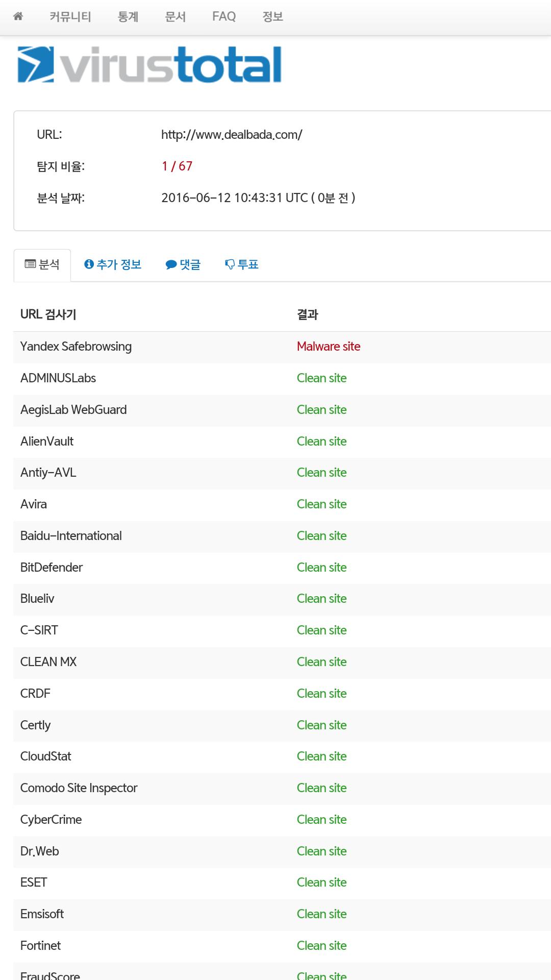
Task: Go to the 문서 menu
Action: pyautogui.click(x=175, y=17)
